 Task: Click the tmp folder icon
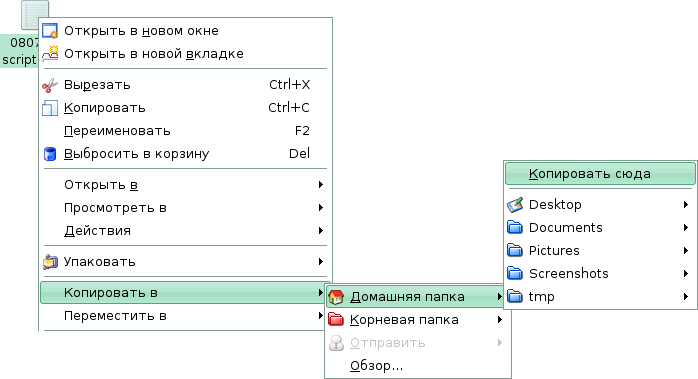point(515,297)
